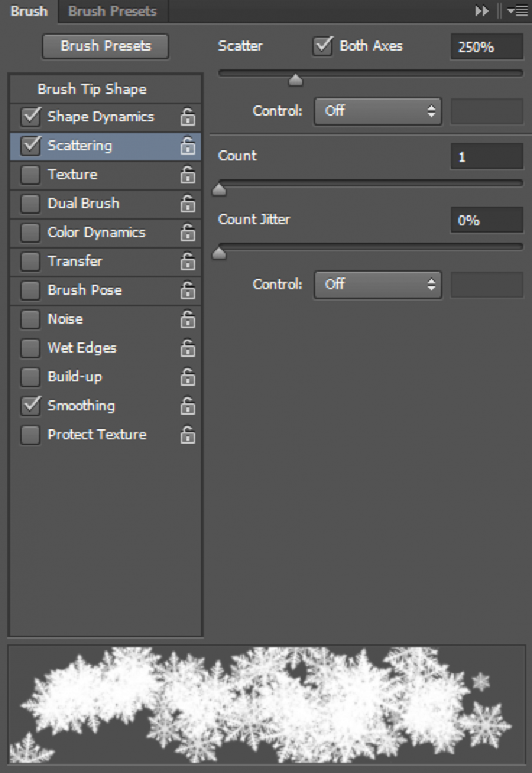Collapse the panel with the double-arrow icon
This screenshot has width=532, height=773.
coord(482,11)
